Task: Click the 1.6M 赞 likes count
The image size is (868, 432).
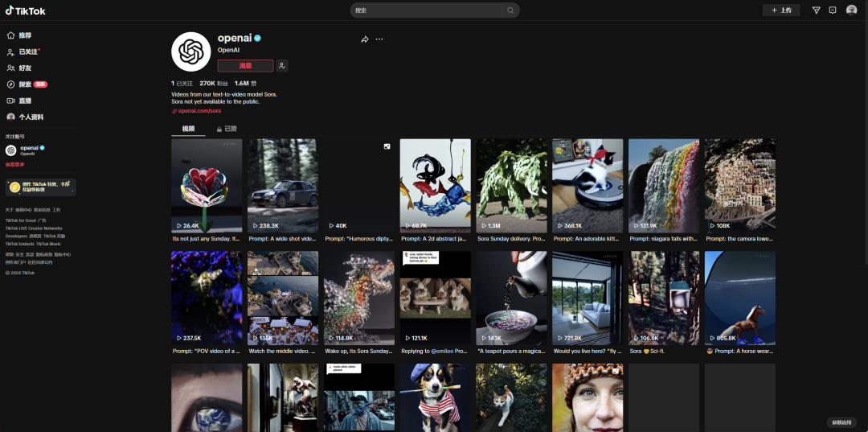Action: click(x=245, y=83)
